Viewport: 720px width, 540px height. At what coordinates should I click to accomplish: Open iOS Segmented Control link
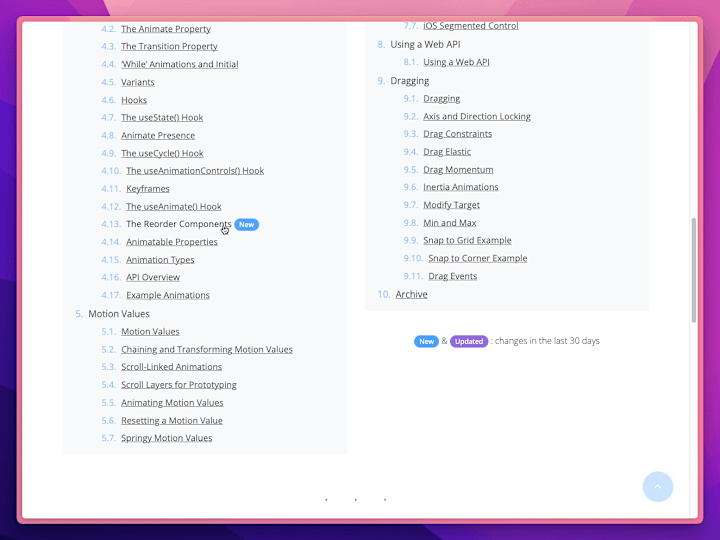click(x=471, y=26)
